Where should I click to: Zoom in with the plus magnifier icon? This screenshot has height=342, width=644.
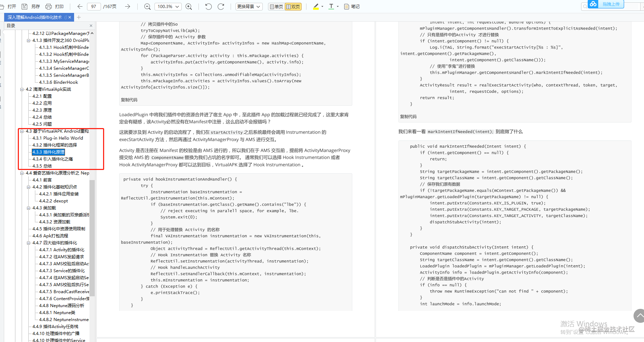click(189, 6)
